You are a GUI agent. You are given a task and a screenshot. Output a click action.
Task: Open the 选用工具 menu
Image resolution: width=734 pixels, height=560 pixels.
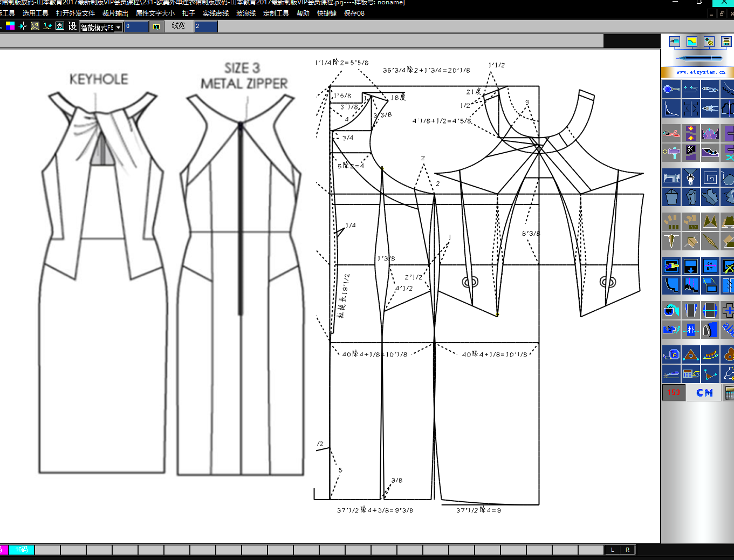click(36, 13)
